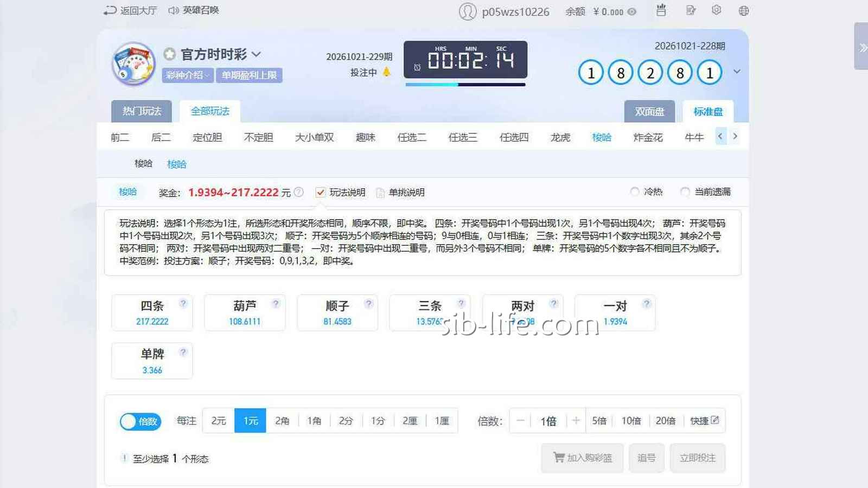Open the gift rewards icon in header
868x488 pixels.
[661, 10]
